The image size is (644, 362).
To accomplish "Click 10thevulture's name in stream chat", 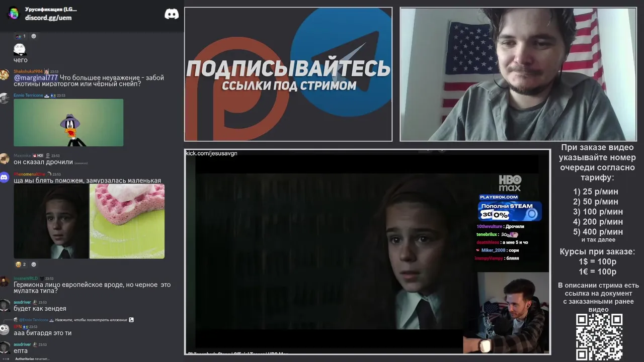I will tap(489, 227).
